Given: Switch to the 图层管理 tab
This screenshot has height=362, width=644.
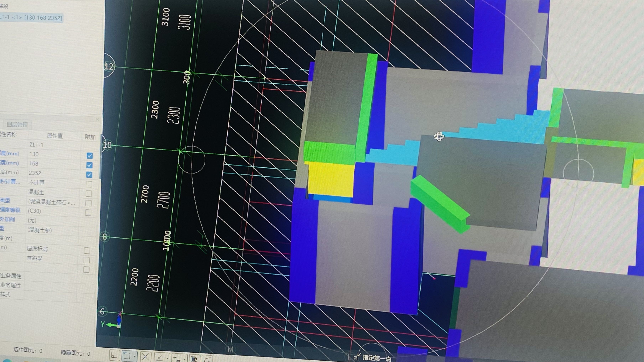Looking at the screenshot, I should 17,124.
